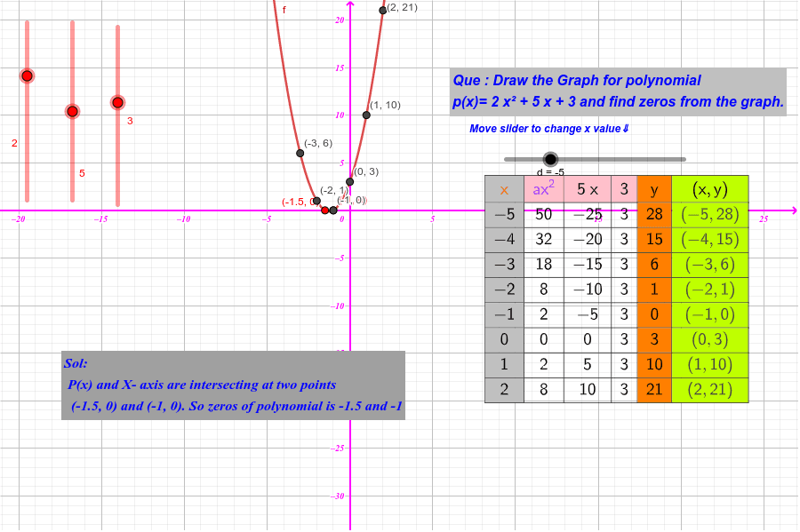Select the ax² column header in the table

click(542, 189)
